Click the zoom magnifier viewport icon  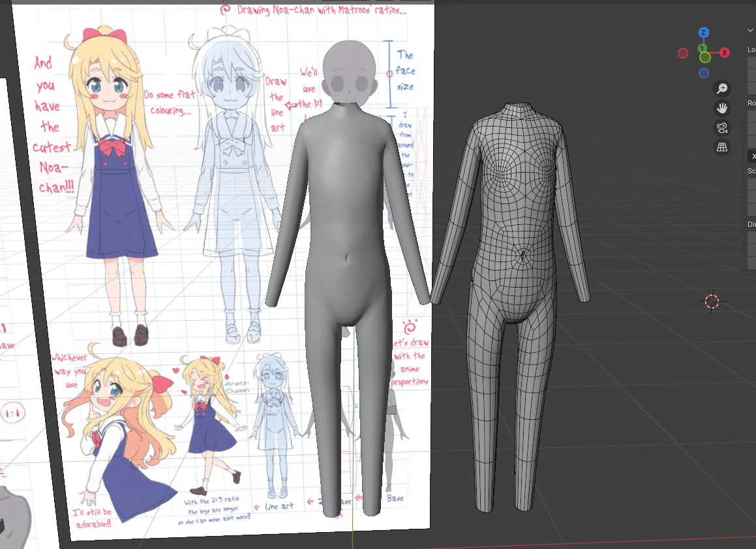click(x=722, y=89)
